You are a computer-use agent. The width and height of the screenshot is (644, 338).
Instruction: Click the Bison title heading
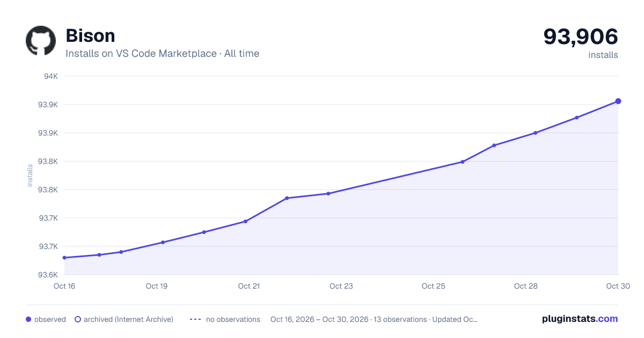click(90, 35)
